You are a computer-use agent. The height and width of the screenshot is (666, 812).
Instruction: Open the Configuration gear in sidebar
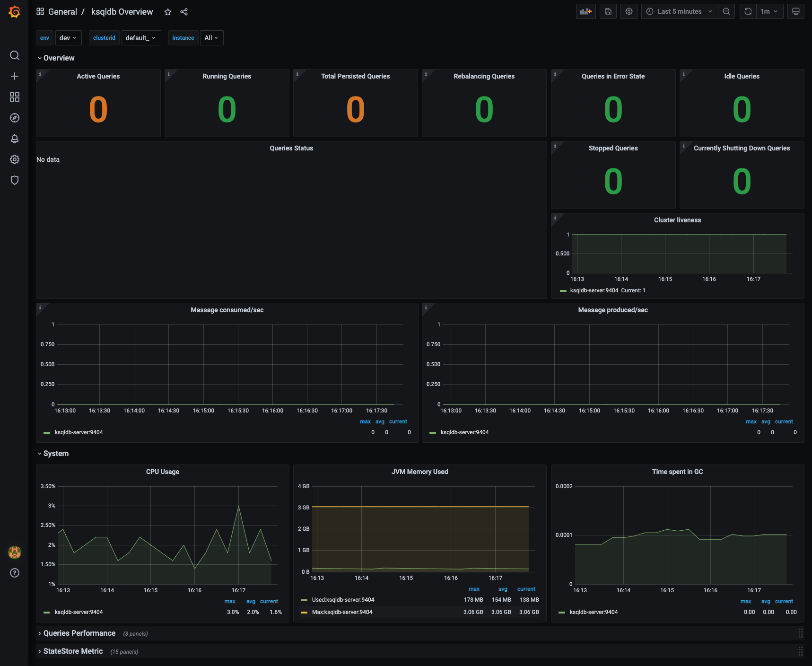[x=15, y=159]
